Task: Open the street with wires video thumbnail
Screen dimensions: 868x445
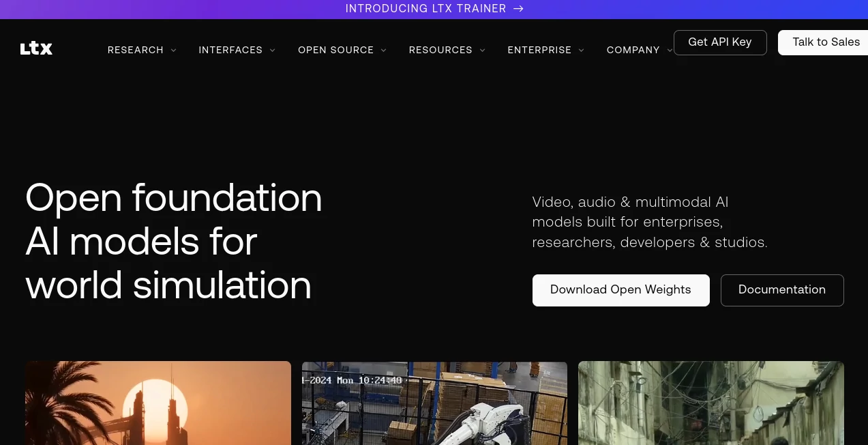Action: click(x=711, y=403)
